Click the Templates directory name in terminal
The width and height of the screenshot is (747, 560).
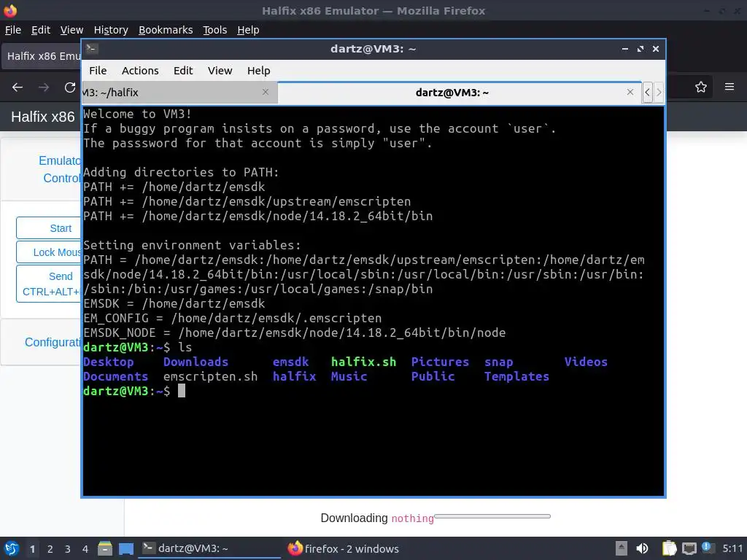tap(517, 377)
